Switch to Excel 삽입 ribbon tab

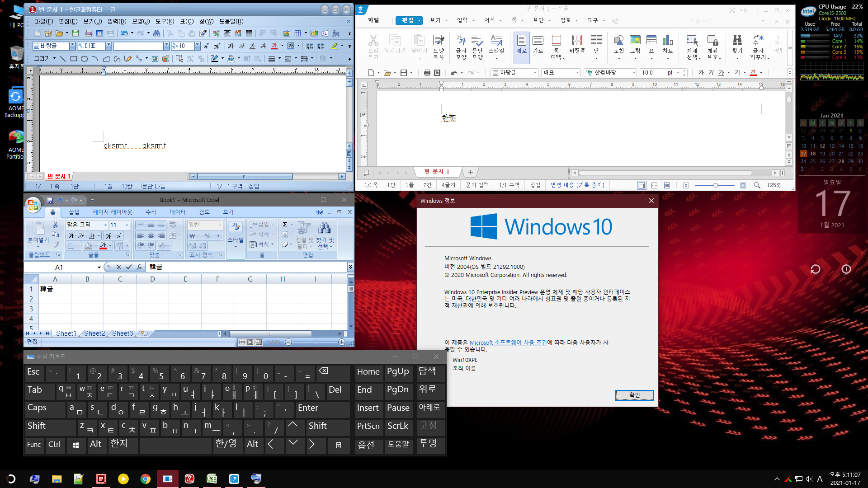74,212
